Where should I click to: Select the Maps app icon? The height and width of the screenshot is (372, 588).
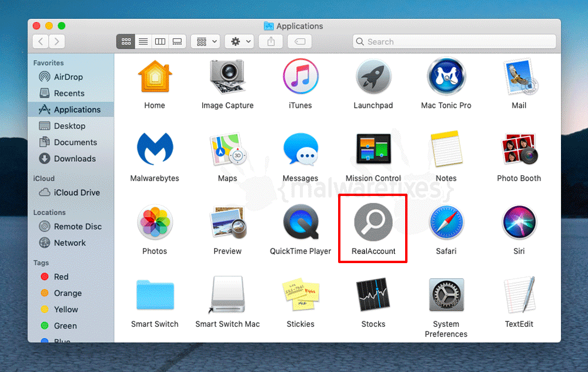point(228,149)
